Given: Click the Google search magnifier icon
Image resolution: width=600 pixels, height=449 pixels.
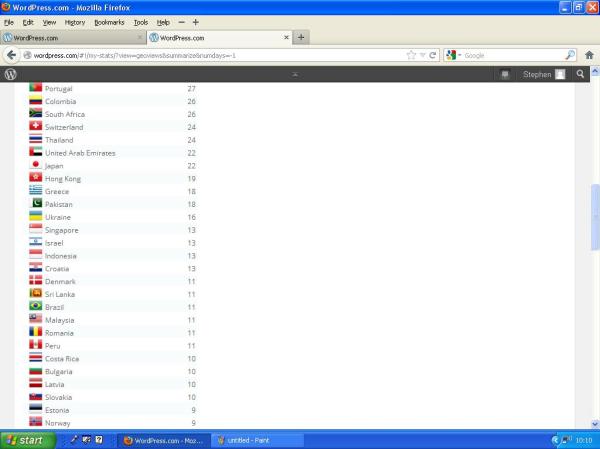Looking at the screenshot, I should tap(570, 55).
